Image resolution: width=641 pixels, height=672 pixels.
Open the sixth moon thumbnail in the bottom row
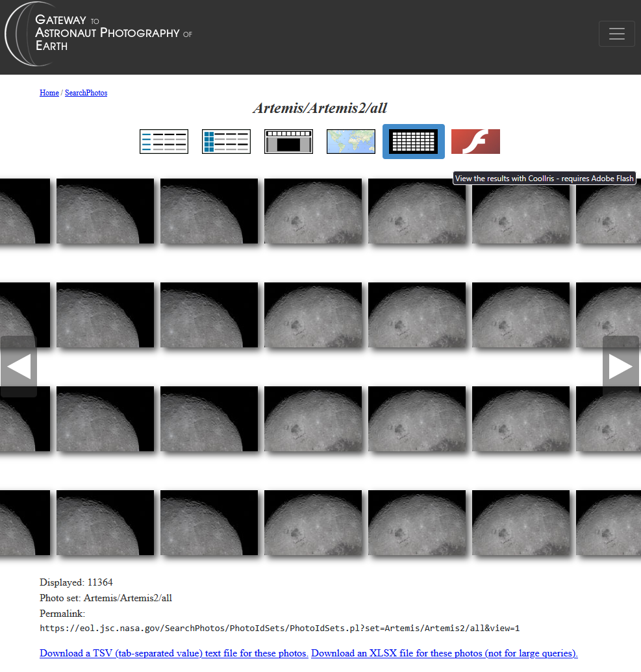(x=521, y=523)
